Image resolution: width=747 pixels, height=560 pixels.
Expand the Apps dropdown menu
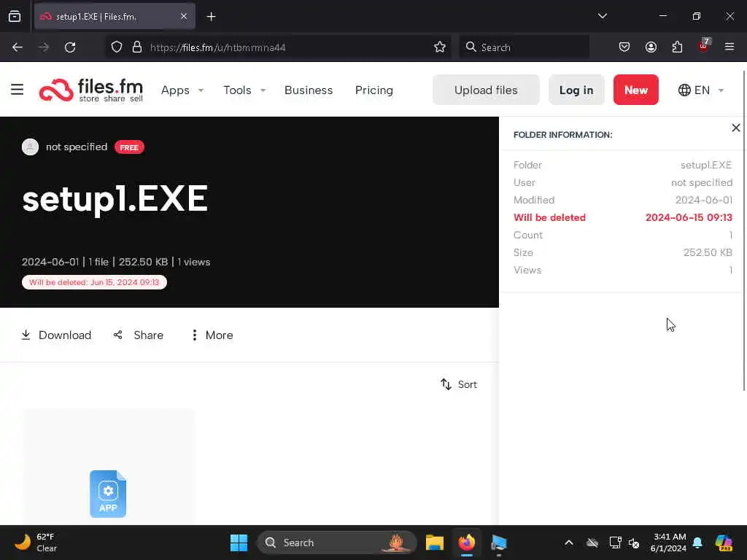[182, 90]
